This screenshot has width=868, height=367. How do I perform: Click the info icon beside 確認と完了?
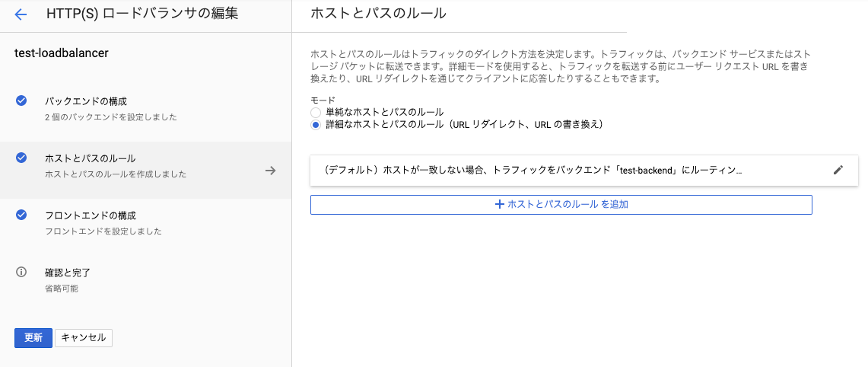coord(21,272)
